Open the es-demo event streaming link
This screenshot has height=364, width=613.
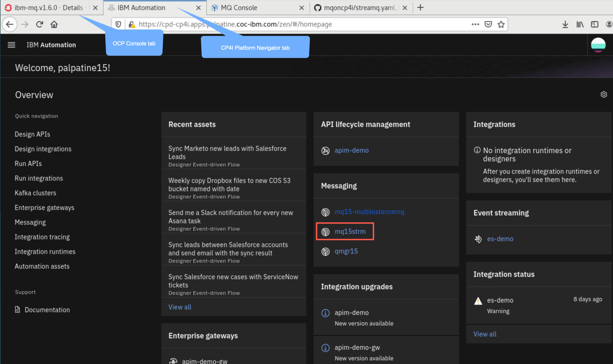click(x=500, y=239)
